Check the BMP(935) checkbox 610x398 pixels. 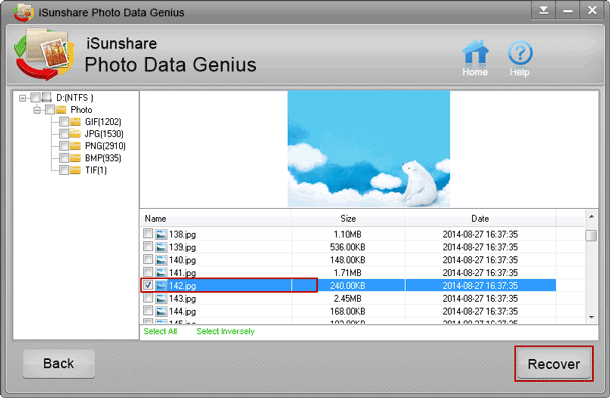pyautogui.click(x=64, y=158)
